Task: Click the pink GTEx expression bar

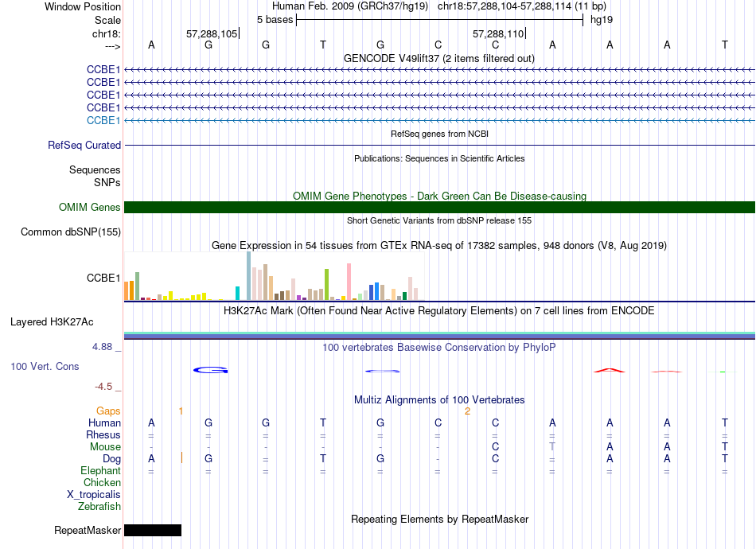Action: point(349,282)
